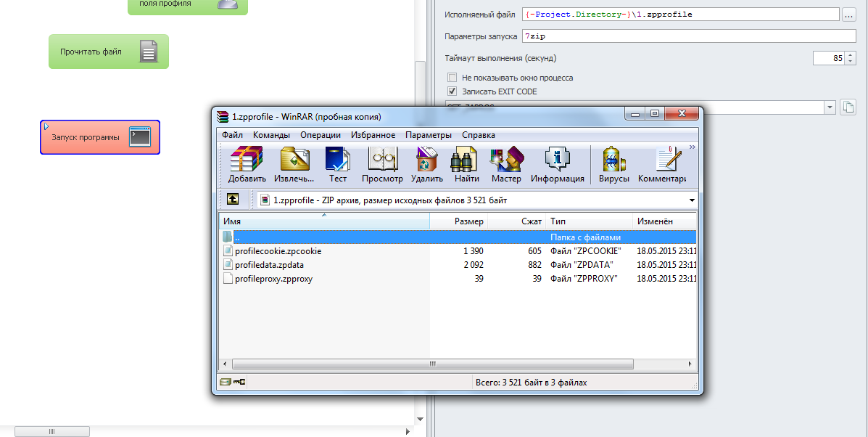868x437 pixels.
Task: Sort file list by Изменён column
Action: (x=664, y=221)
